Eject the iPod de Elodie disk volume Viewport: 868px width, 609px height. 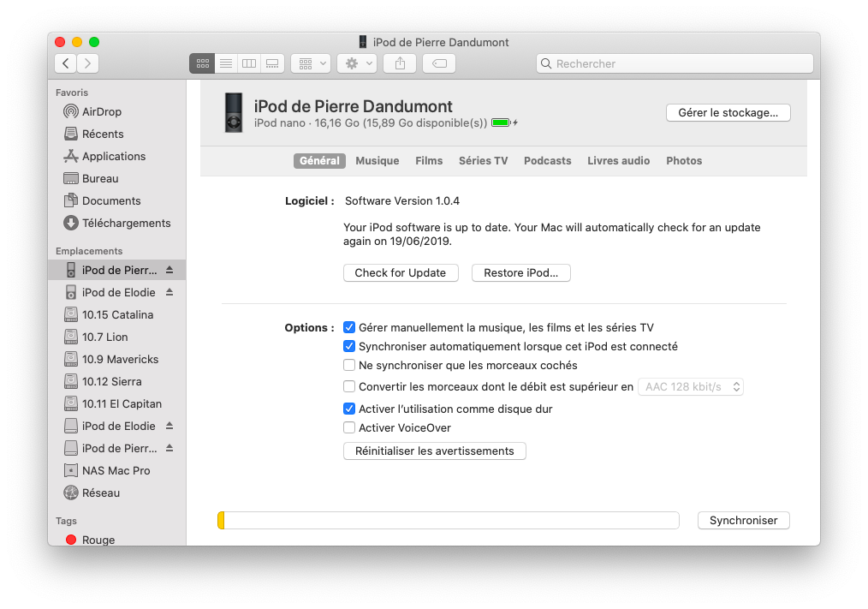170,426
